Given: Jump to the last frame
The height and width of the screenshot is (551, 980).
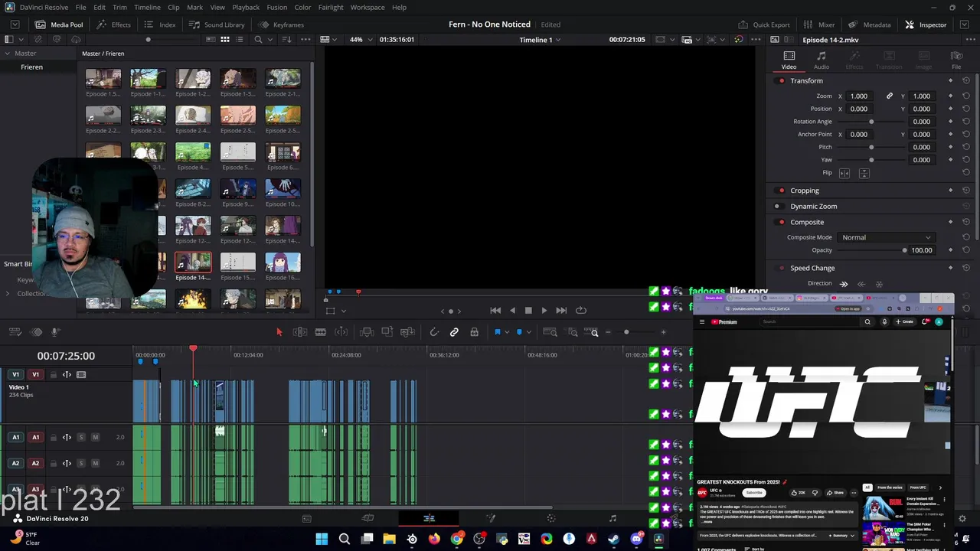Looking at the screenshot, I should coord(561,311).
